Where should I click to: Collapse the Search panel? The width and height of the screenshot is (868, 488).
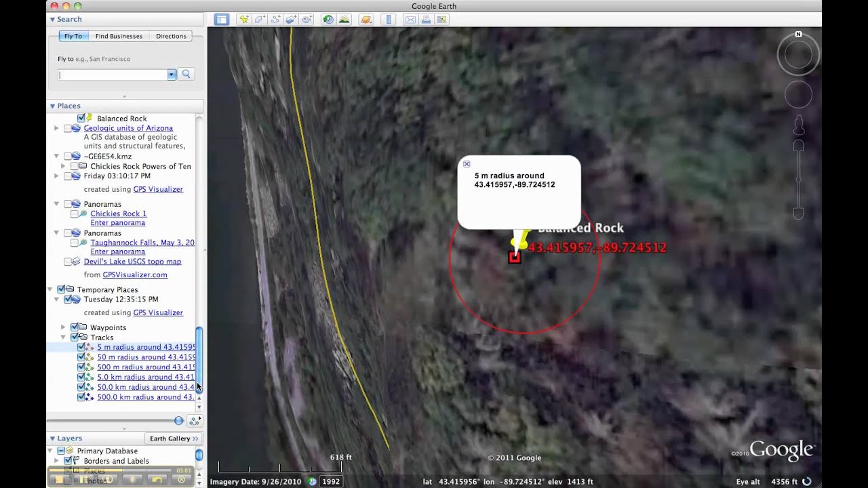pyautogui.click(x=52, y=19)
